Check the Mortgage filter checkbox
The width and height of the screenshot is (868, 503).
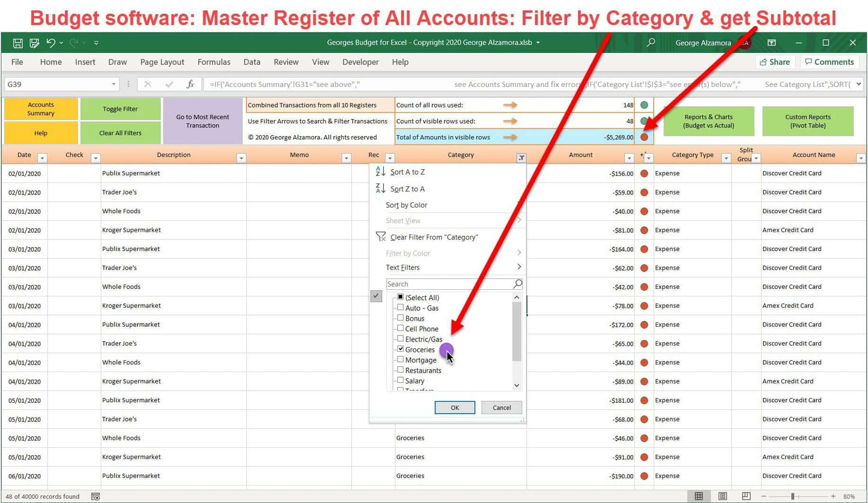click(x=400, y=360)
